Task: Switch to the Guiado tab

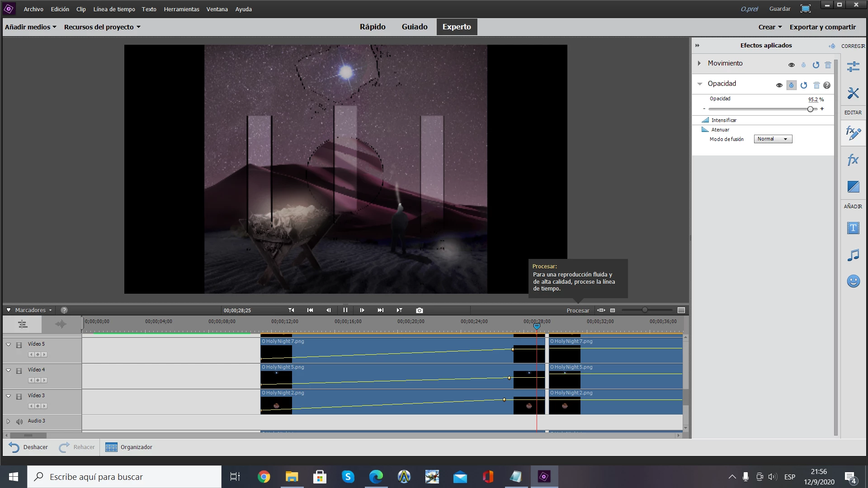Action: [415, 27]
